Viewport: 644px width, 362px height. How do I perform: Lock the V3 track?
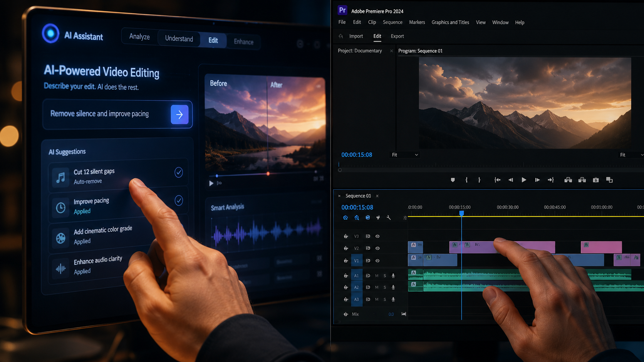pyautogui.click(x=346, y=236)
